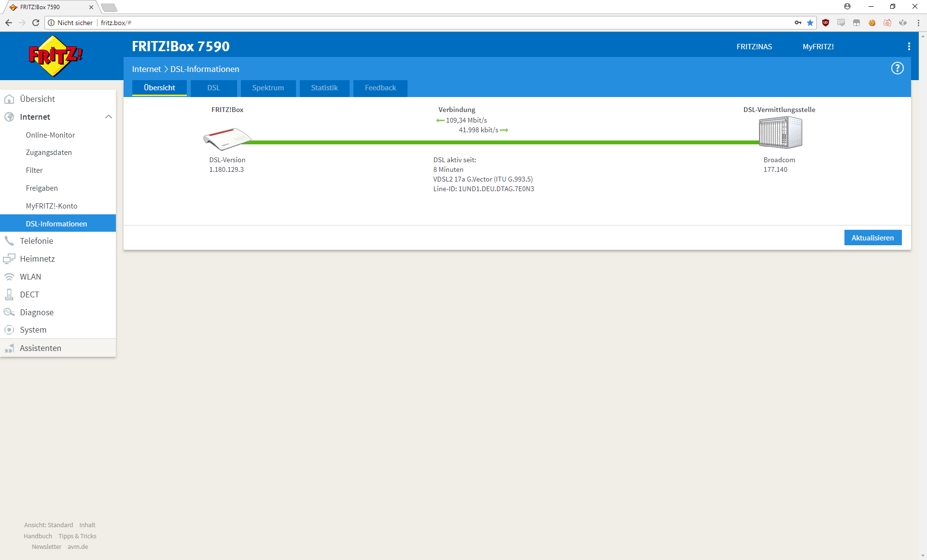Click the Heimnetz network icon
This screenshot has height=560, width=927.
coord(9,259)
